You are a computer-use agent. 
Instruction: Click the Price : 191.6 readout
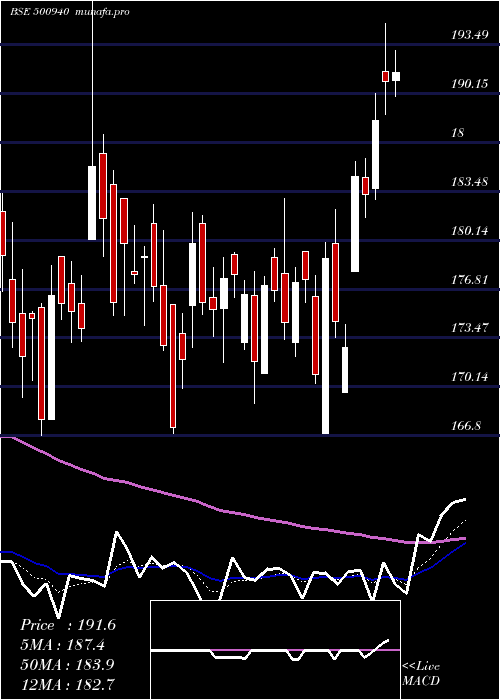[68, 625]
